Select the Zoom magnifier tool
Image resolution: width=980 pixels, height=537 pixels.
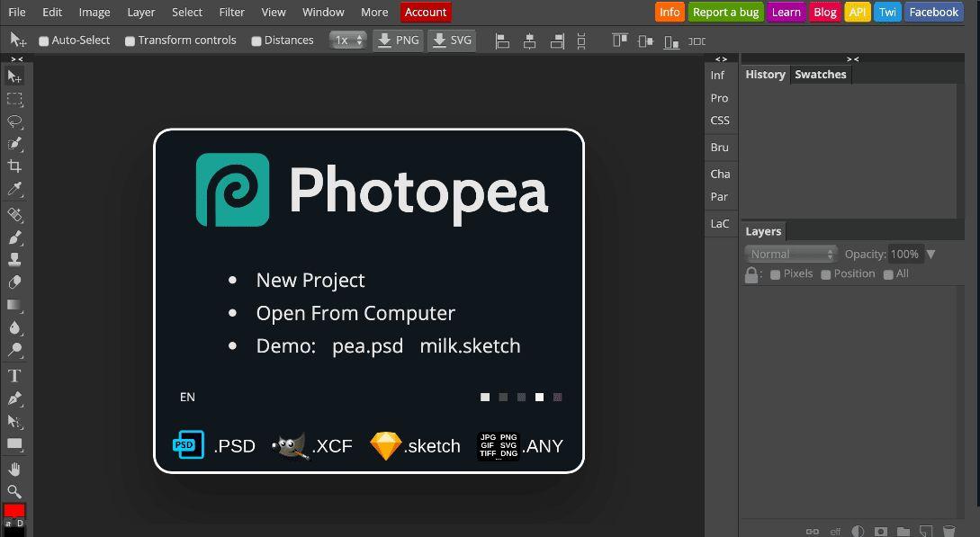point(14,491)
